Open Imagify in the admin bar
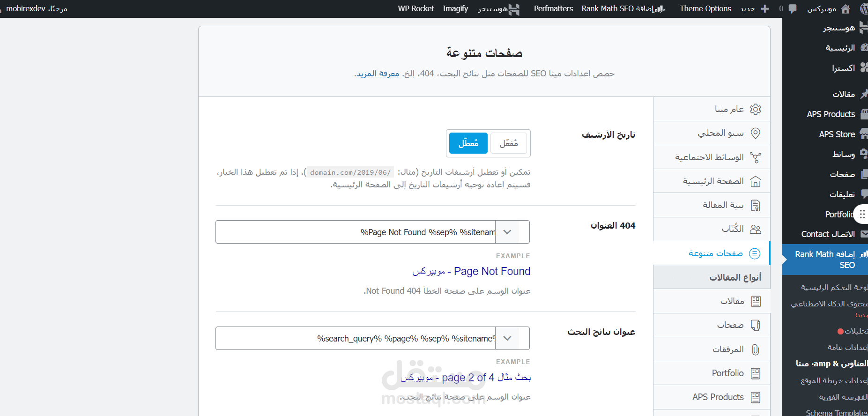Viewport: 868px width, 416px height. (x=455, y=9)
